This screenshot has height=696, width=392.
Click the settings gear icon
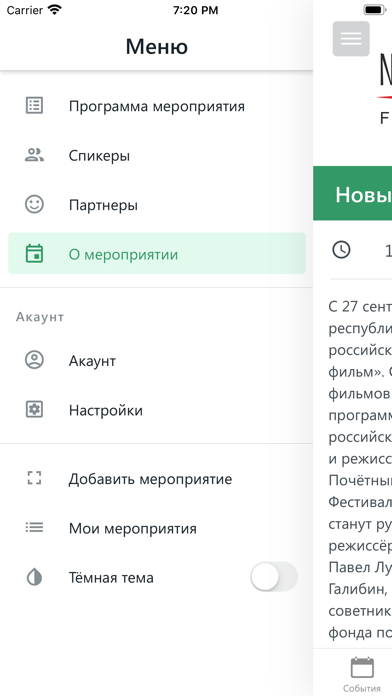[x=34, y=410]
